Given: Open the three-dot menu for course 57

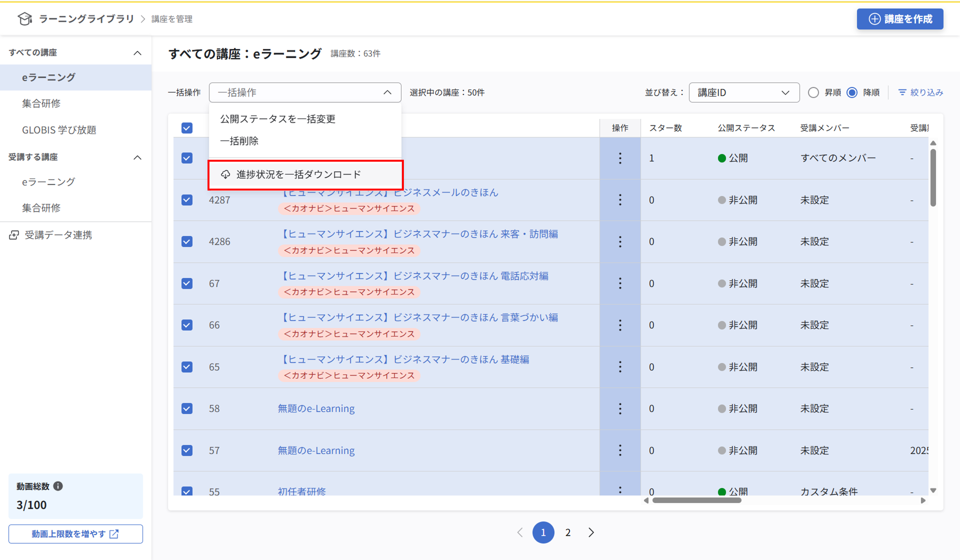Looking at the screenshot, I should [x=620, y=450].
